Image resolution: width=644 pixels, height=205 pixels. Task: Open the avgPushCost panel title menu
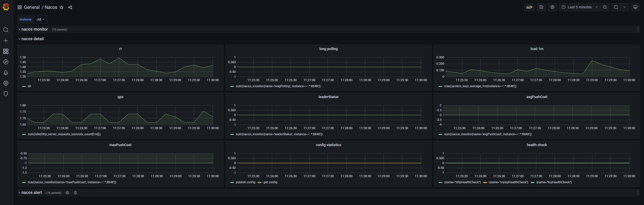[x=537, y=97]
